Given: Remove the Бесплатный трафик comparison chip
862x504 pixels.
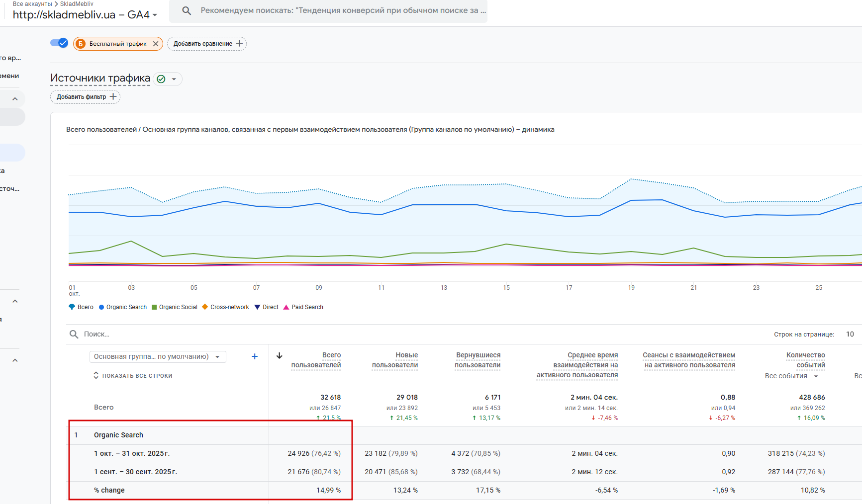Looking at the screenshot, I should click(x=156, y=44).
